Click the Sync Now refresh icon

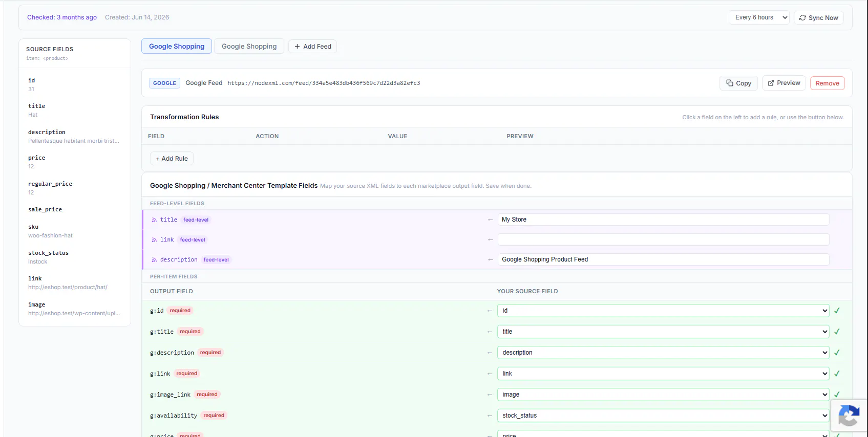coord(802,17)
